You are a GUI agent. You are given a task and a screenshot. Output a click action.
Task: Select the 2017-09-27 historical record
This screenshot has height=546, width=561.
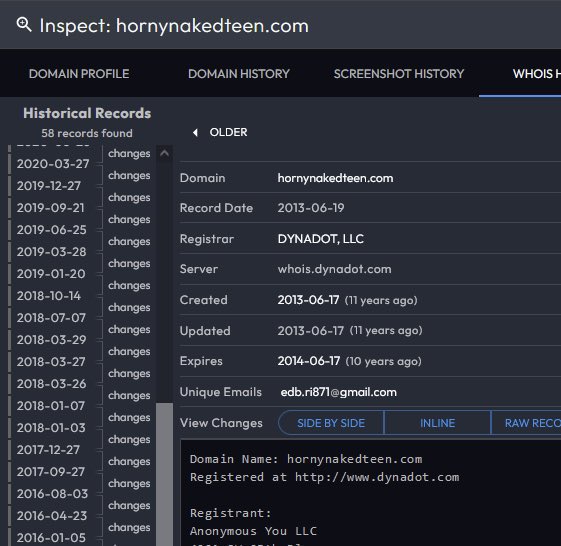tap(50, 472)
